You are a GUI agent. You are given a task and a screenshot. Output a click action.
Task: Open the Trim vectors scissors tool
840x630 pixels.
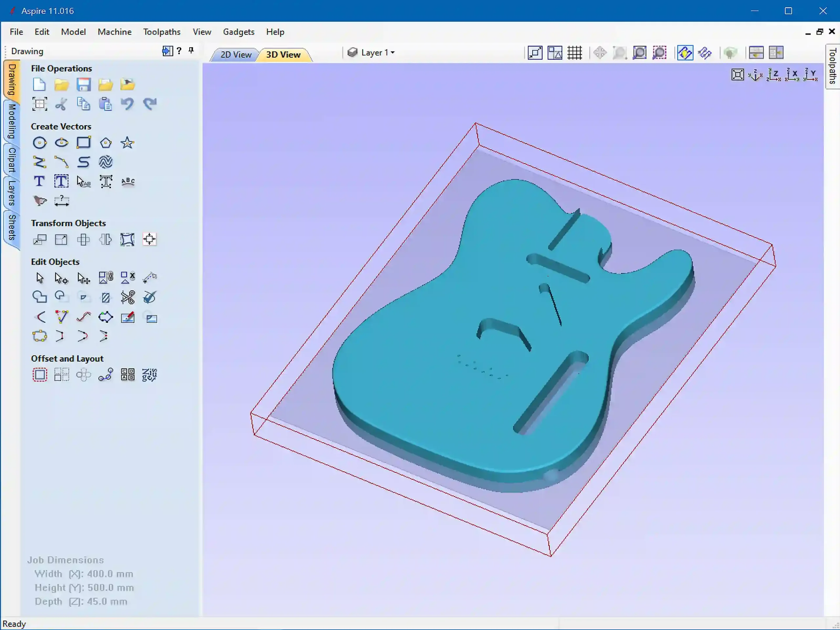pos(128,297)
